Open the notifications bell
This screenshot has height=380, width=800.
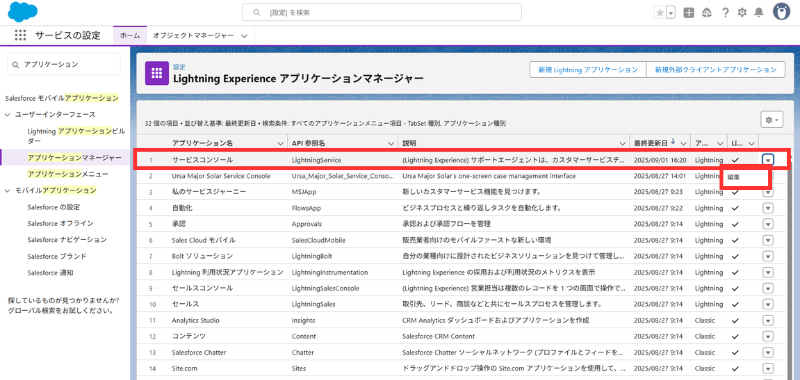(759, 13)
